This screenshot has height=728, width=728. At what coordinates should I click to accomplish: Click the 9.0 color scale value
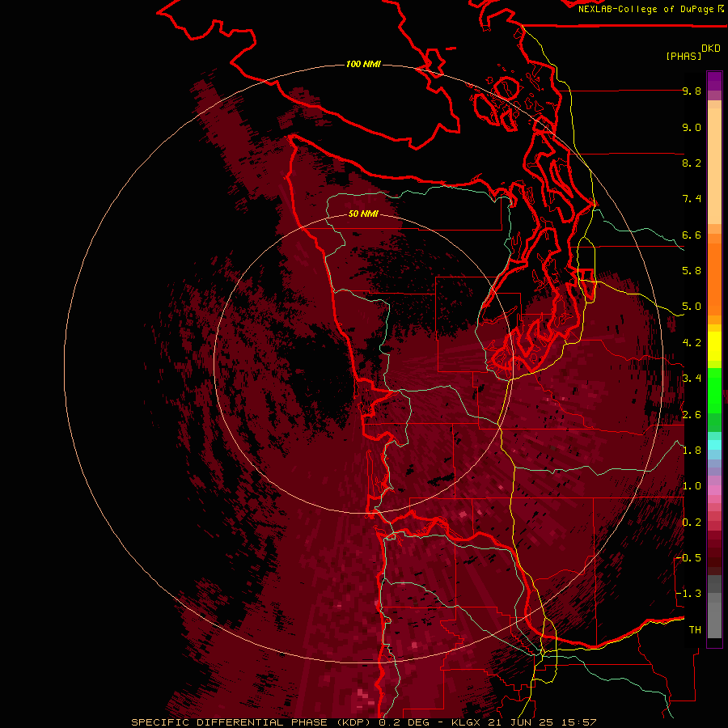[692, 127]
